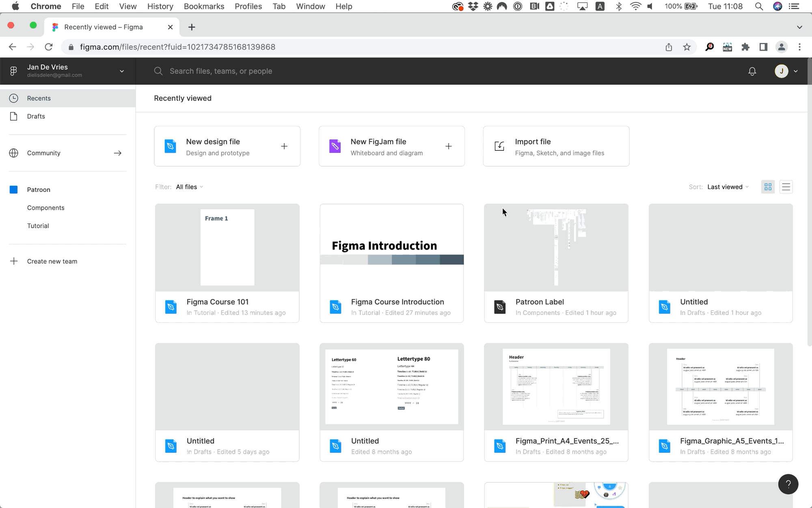Expand Chrome tab search chevron

coord(799,27)
